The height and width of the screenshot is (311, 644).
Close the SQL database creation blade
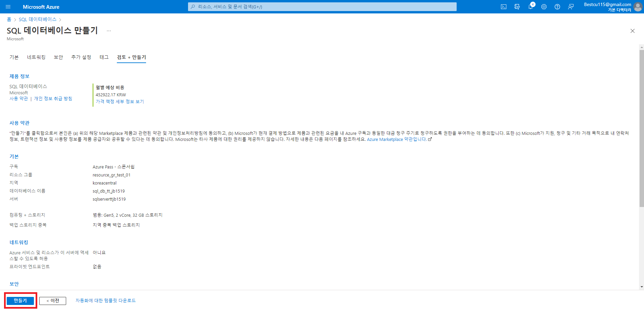(x=633, y=31)
